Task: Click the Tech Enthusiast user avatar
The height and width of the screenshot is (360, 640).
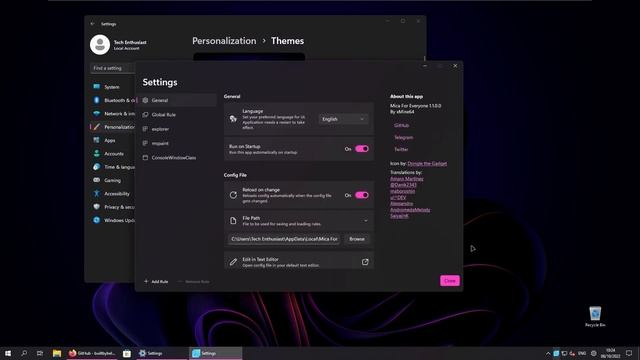Action: pyautogui.click(x=100, y=44)
